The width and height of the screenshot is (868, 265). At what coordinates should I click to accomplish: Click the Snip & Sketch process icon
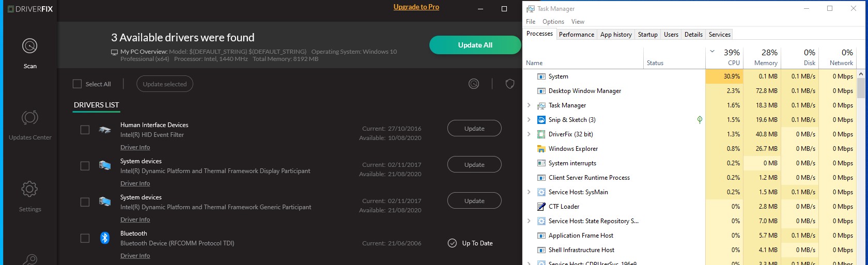coord(541,120)
